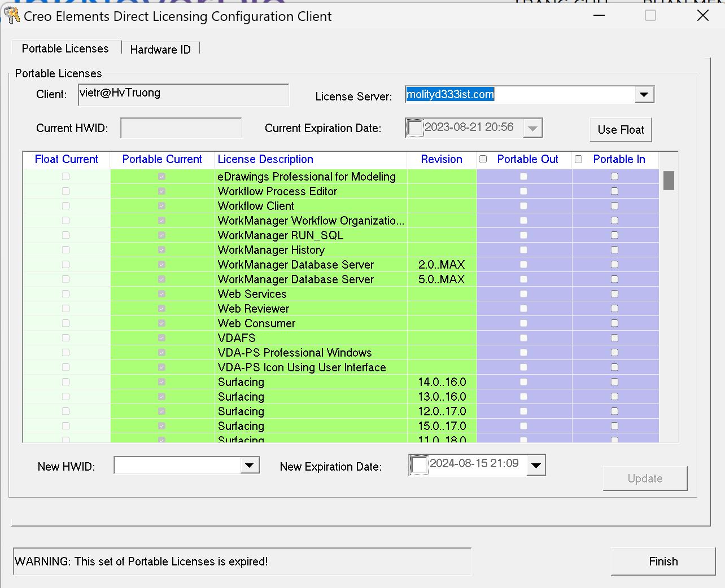Screen dimensions: 725x588
Task: Check Portable Out for Workflow Client row
Action: [523, 205]
